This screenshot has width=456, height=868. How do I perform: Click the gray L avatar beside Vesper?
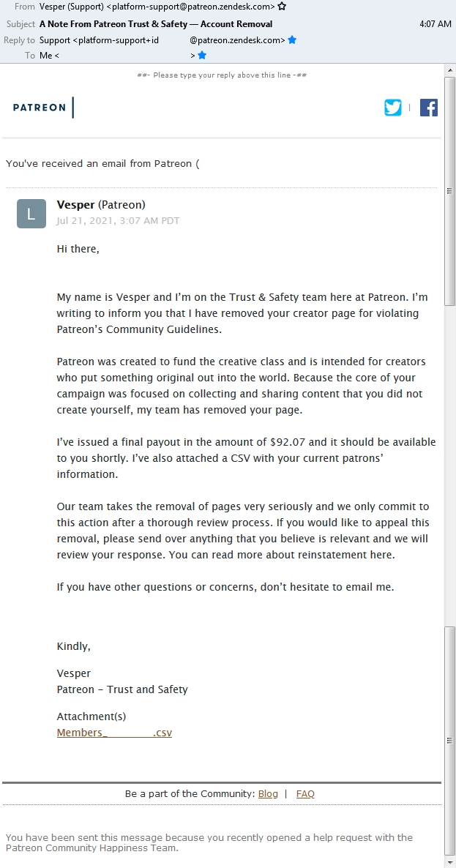point(31,214)
